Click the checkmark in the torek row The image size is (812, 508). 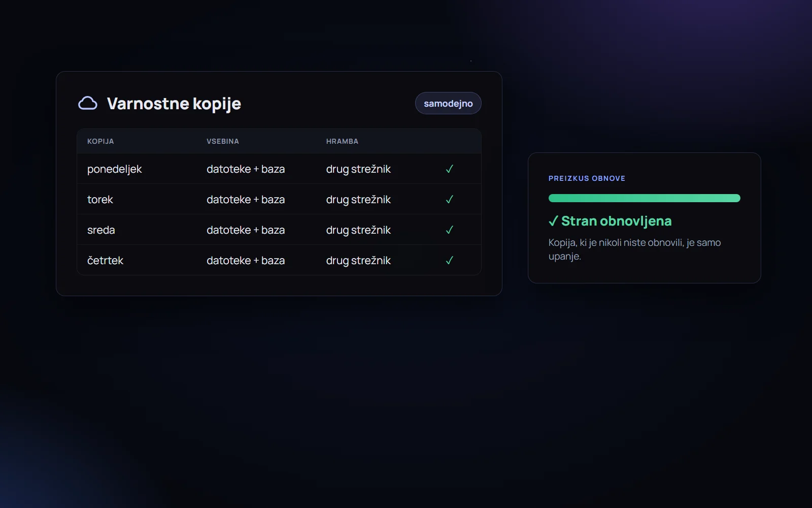click(x=449, y=200)
